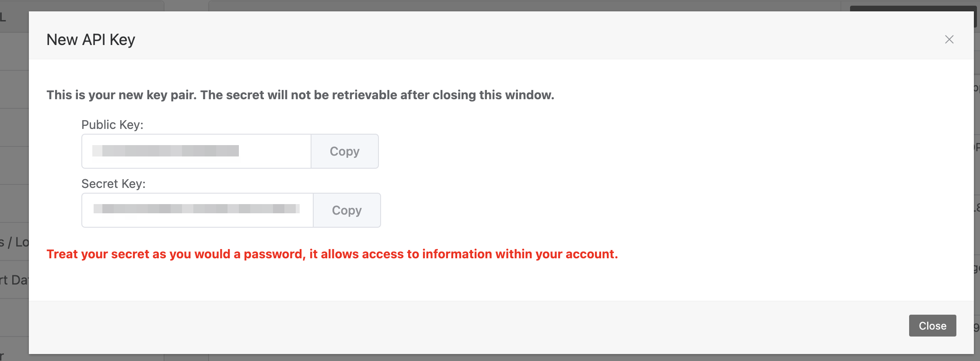Click the cut-off "9" at the right edge
Viewport: 980px width, 361px height.
tap(976, 327)
